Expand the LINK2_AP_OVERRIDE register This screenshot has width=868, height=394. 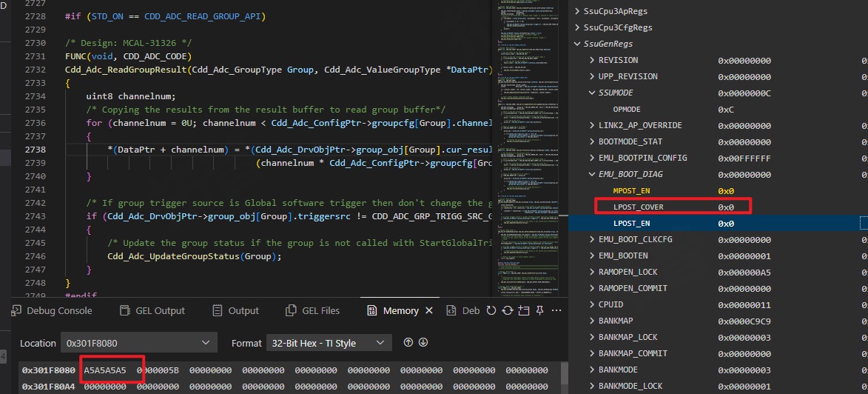pos(592,125)
